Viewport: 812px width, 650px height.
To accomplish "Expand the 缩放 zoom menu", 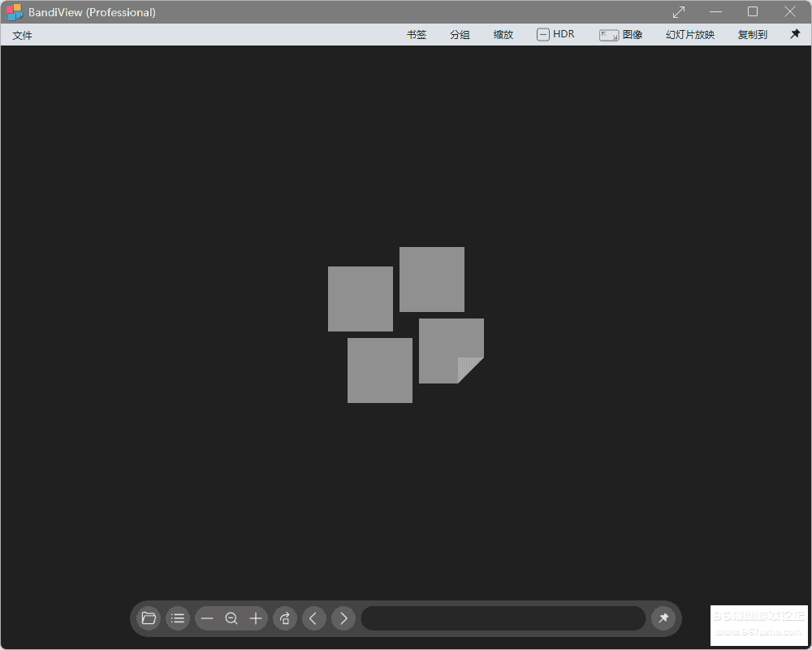I will [503, 35].
